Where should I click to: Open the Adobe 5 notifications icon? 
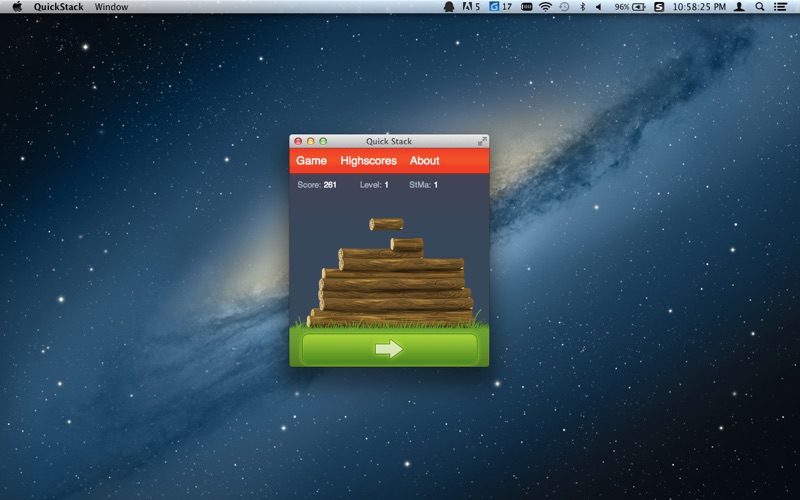point(471,7)
